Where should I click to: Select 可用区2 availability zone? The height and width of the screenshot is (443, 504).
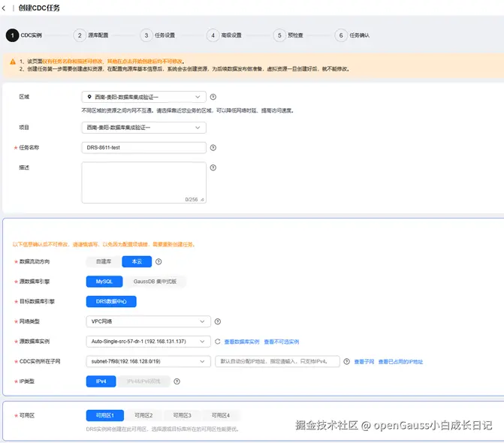click(143, 415)
